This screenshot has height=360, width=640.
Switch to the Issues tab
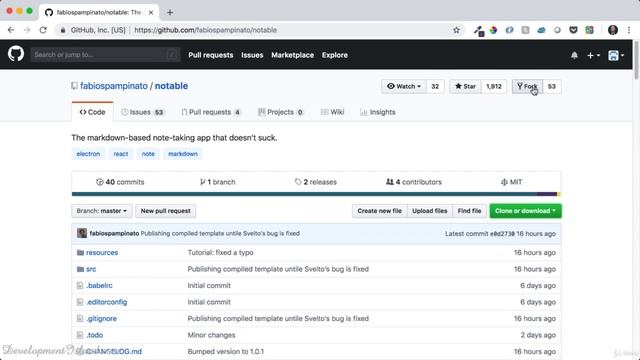[x=142, y=112]
